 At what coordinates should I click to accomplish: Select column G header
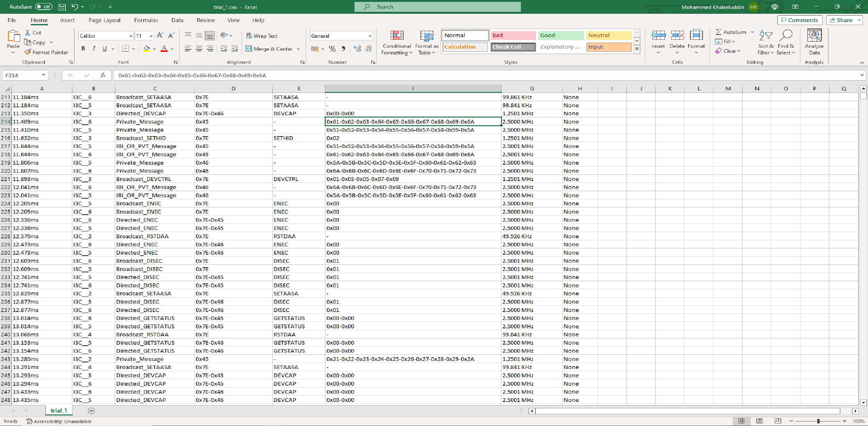click(x=532, y=89)
